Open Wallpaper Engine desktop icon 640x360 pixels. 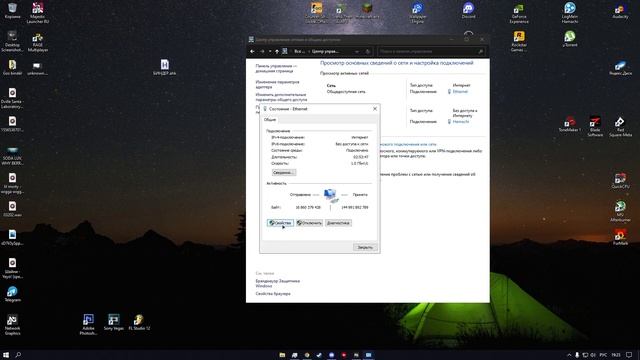[418, 13]
